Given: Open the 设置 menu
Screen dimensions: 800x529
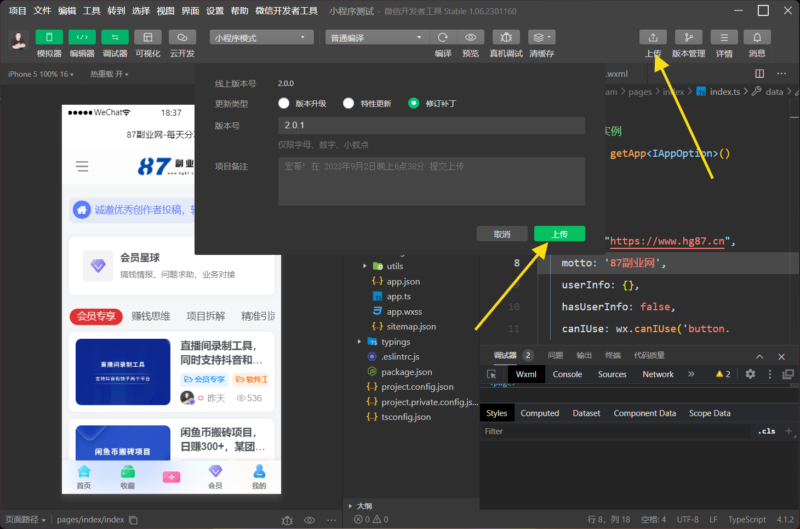Looking at the screenshot, I should tap(215, 11).
